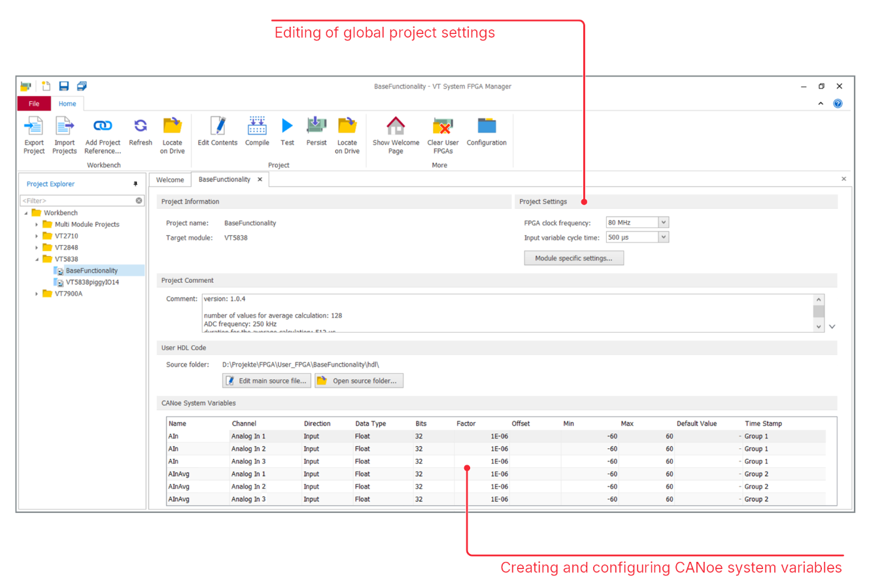Click the Default Value column header
Image resolution: width=869 pixels, height=588 pixels.
(x=696, y=423)
